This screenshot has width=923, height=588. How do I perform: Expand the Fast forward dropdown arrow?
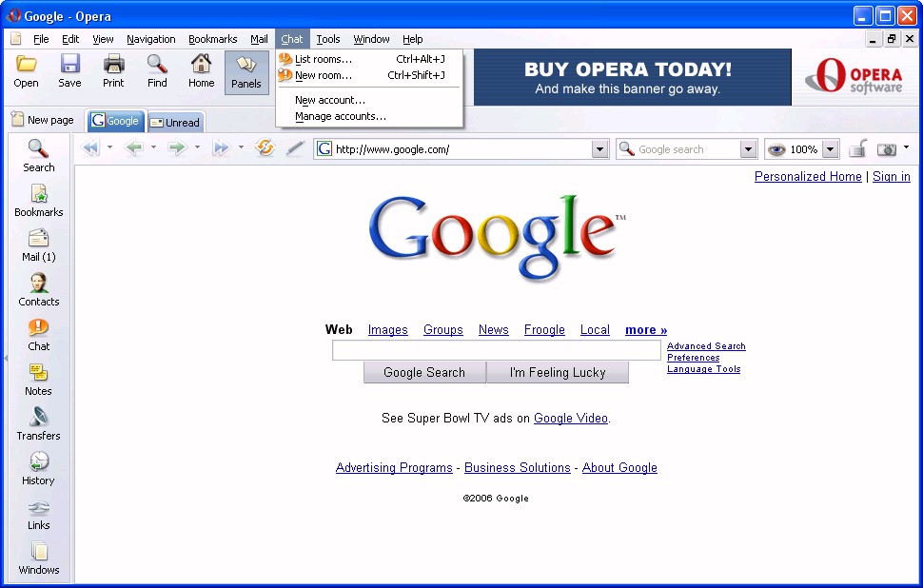(241, 147)
